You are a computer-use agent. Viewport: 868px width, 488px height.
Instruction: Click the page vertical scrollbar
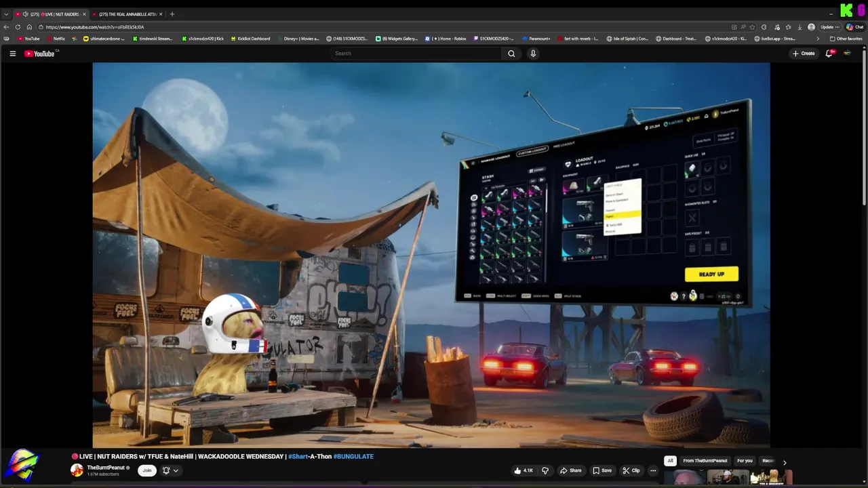click(865, 129)
